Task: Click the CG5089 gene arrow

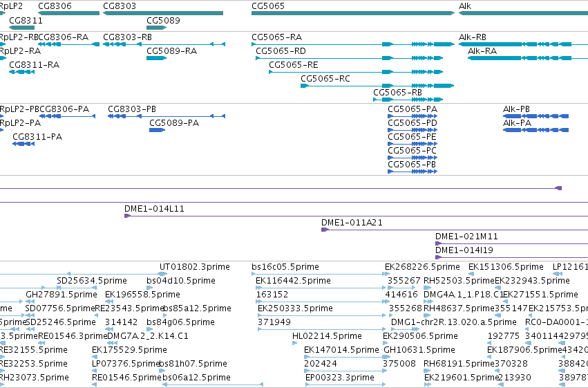Action: [156, 28]
